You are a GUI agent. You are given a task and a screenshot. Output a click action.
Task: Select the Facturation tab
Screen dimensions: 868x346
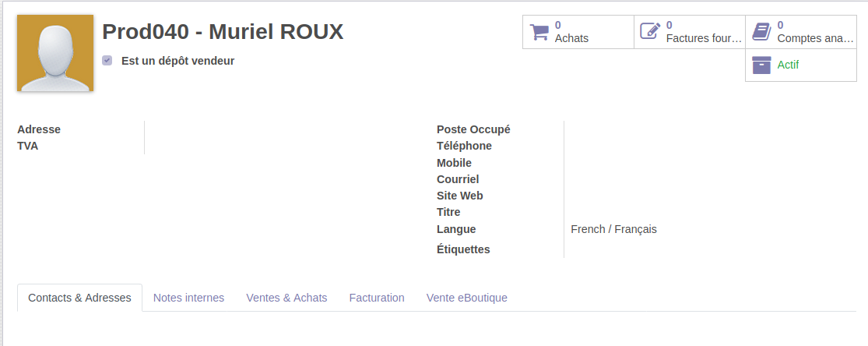377,298
